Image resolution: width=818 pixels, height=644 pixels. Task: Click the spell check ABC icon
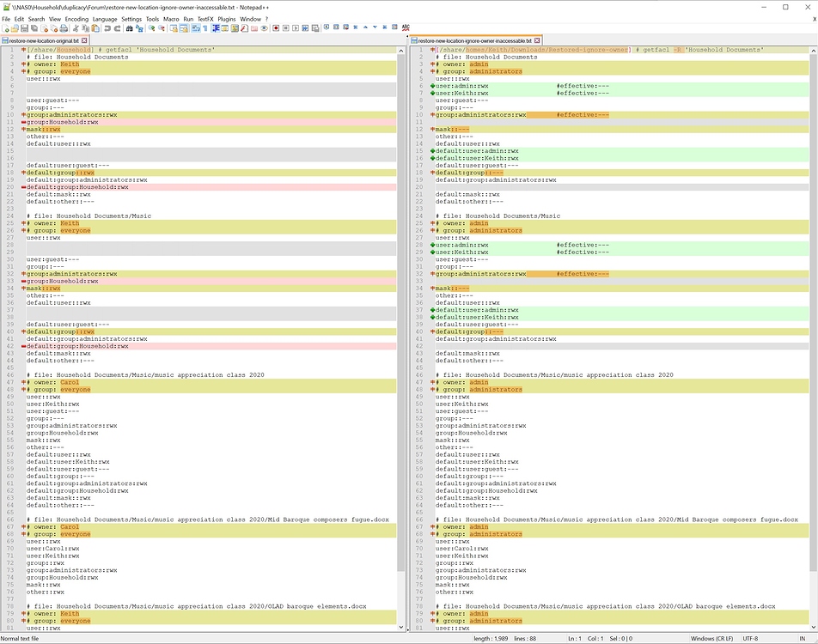406,27
